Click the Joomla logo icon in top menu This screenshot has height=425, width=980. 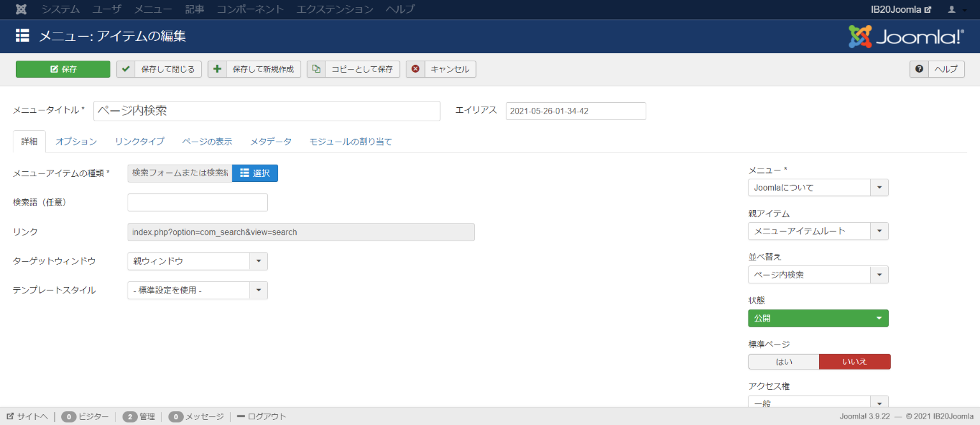click(21, 10)
